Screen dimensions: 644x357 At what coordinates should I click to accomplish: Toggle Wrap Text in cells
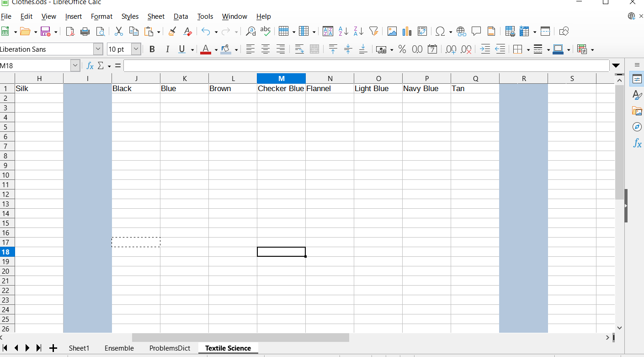tap(299, 49)
